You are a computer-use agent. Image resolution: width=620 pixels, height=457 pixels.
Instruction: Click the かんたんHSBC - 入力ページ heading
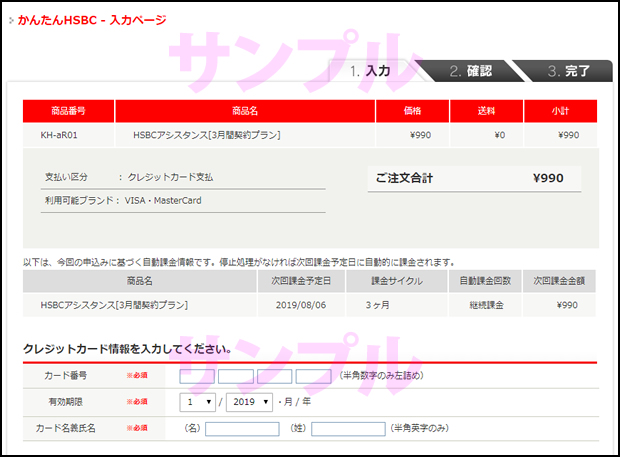pyautogui.click(x=92, y=20)
